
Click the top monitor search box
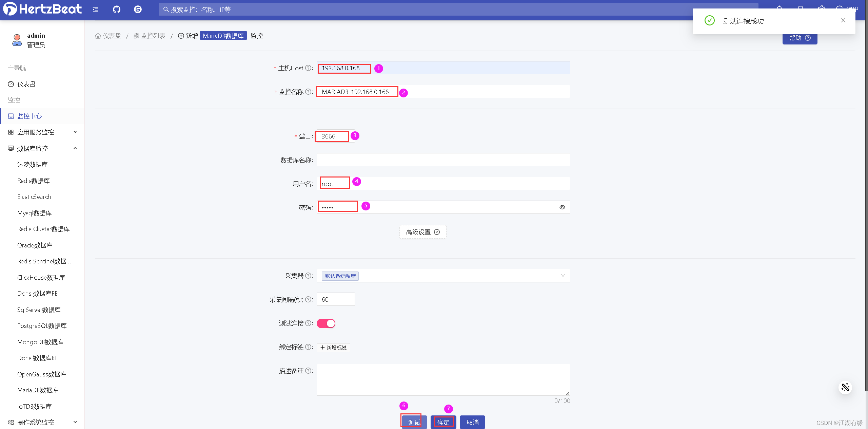pos(458,10)
